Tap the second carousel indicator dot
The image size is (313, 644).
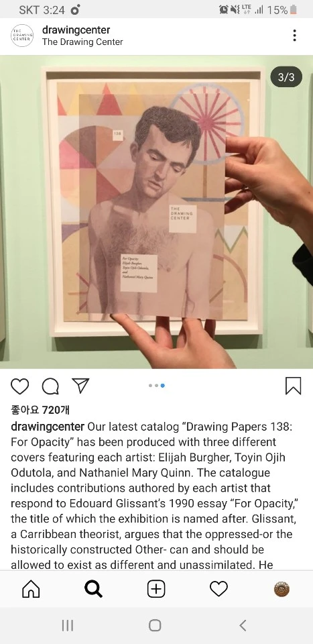tap(156, 386)
